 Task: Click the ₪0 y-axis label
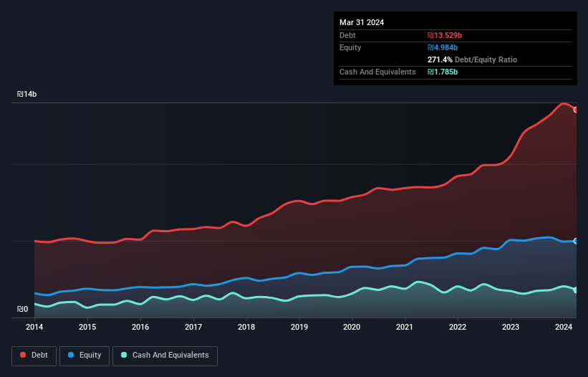pyautogui.click(x=22, y=309)
